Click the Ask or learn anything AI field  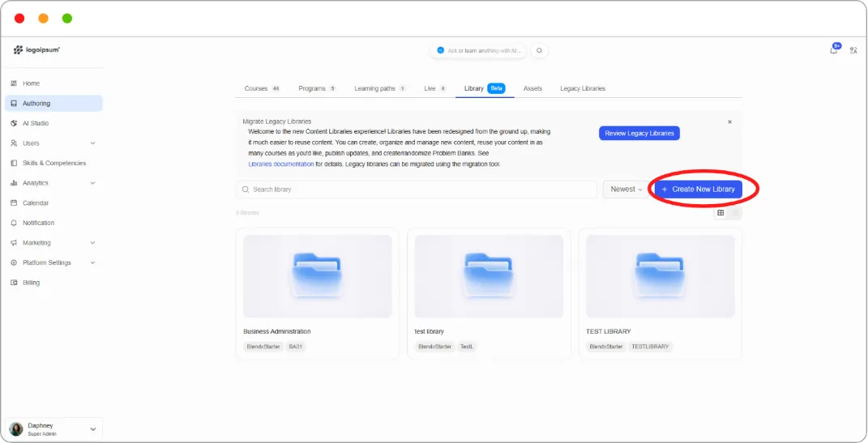click(479, 50)
